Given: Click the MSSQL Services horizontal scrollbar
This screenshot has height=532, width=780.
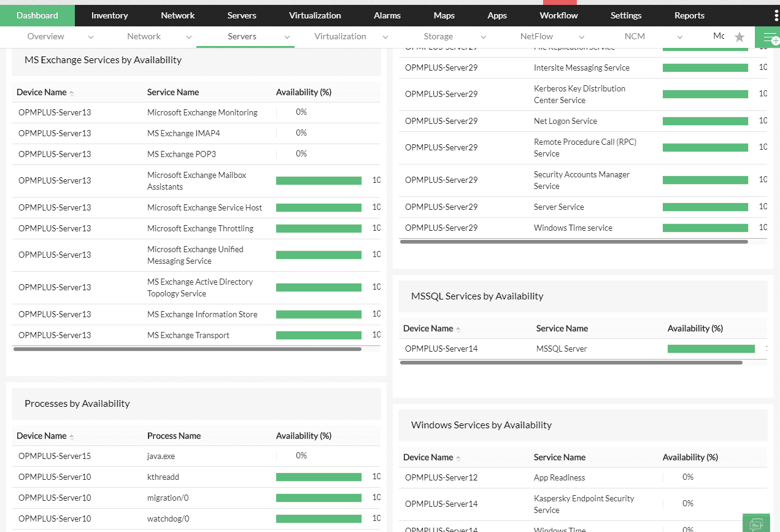Looking at the screenshot, I should point(571,363).
